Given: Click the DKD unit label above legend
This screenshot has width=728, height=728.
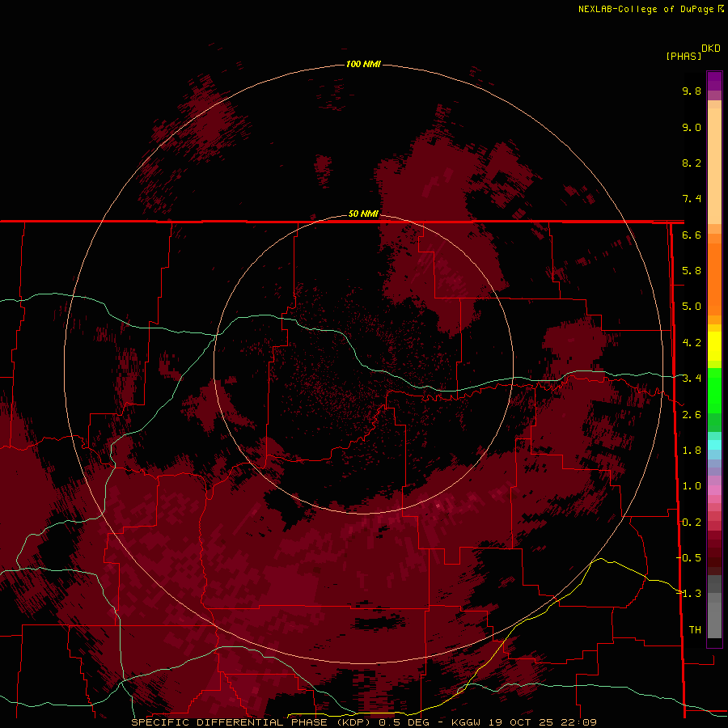Looking at the screenshot, I should [x=711, y=49].
